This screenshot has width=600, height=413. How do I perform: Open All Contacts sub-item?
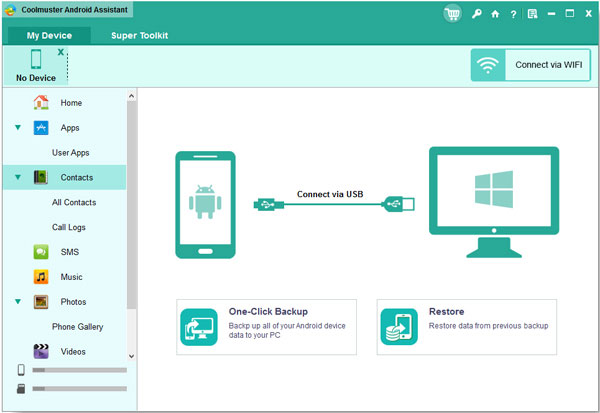tap(74, 202)
